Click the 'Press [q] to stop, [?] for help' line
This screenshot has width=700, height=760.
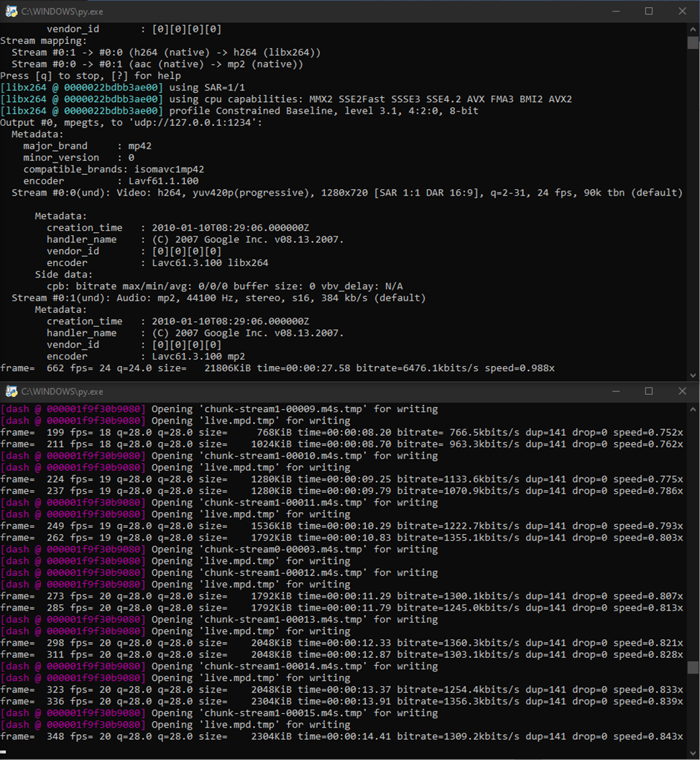point(91,75)
